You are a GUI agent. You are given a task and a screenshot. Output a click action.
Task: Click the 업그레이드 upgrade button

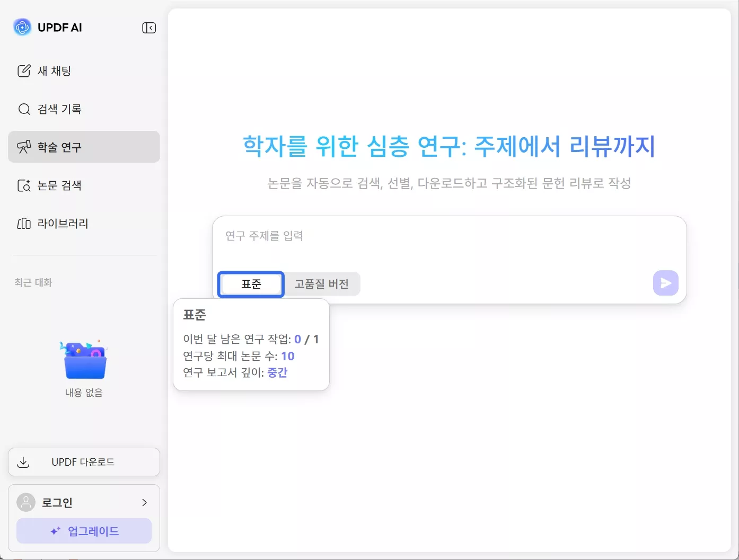83,531
